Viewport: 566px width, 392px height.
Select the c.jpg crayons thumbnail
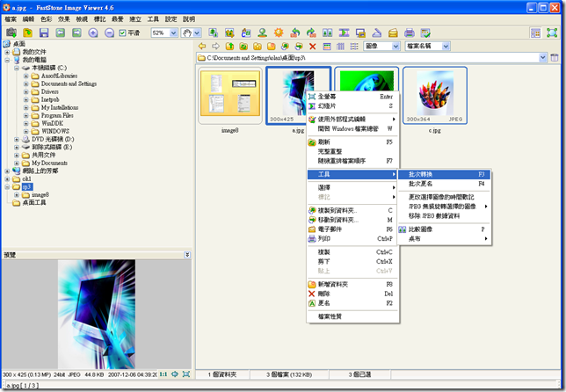(x=435, y=95)
